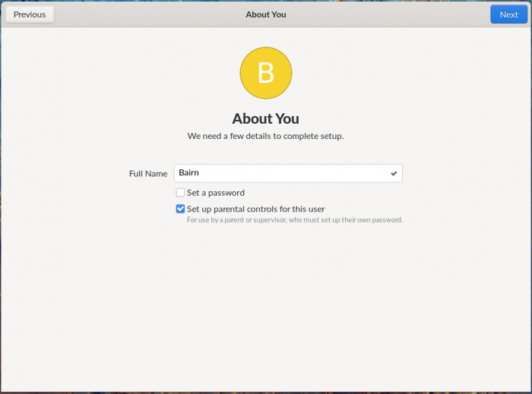Place cursor after 'Bairn' text in name field
Image resolution: width=532 pixels, height=394 pixels.
coord(200,173)
